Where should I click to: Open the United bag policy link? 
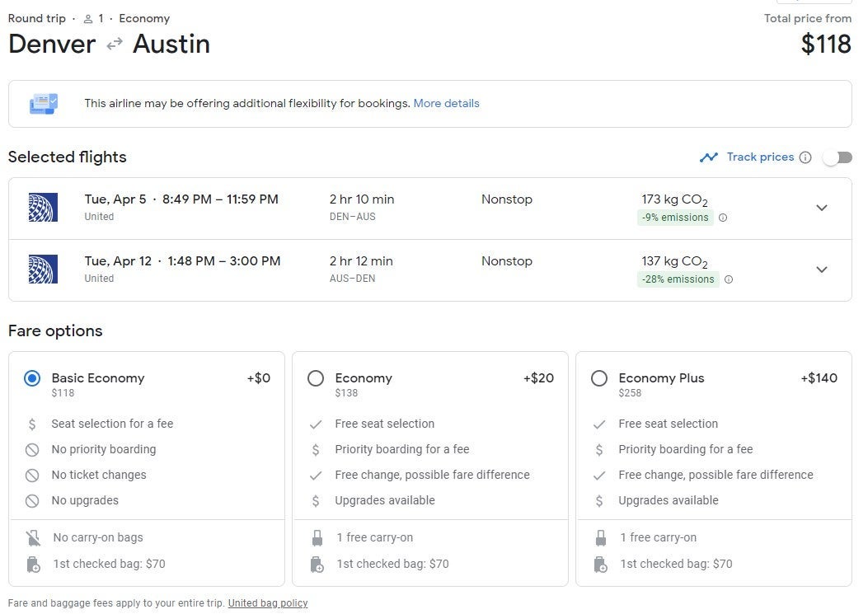(x=268, y=603)
